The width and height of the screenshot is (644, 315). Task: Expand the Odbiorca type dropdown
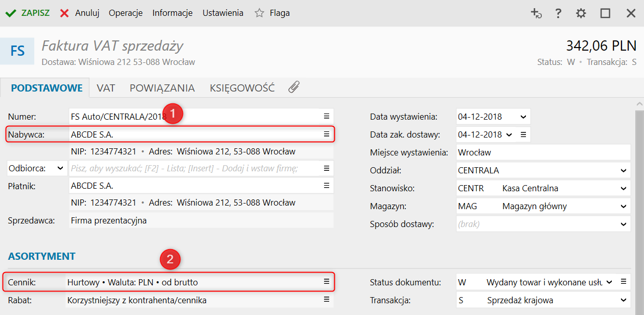coord(60,168)
